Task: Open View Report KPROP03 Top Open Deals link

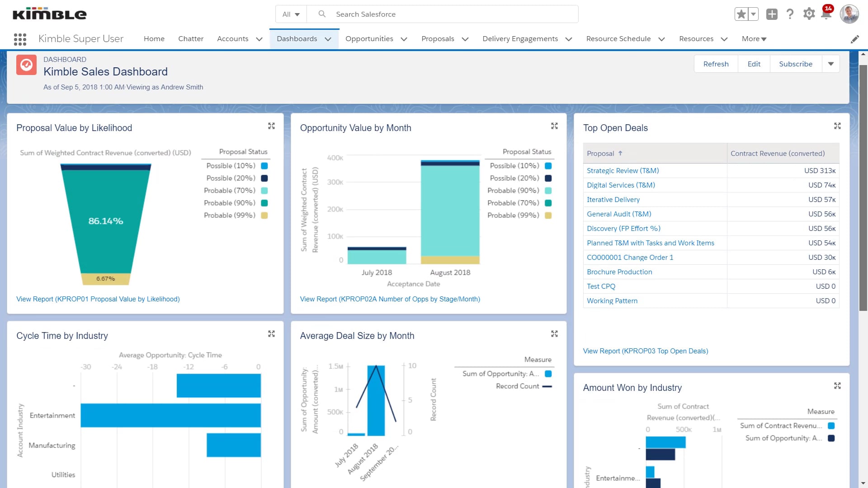Action: tap(646, 351)
